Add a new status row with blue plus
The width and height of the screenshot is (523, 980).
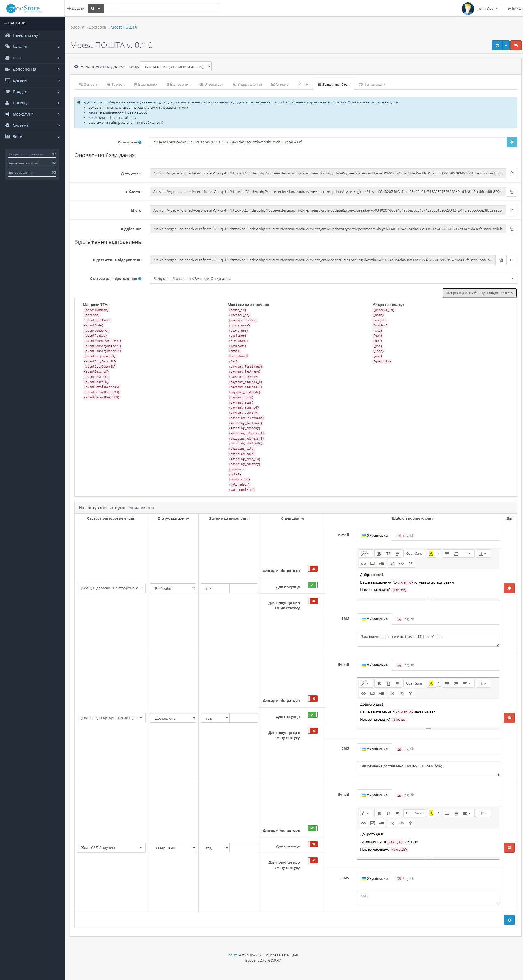[509, 920]
